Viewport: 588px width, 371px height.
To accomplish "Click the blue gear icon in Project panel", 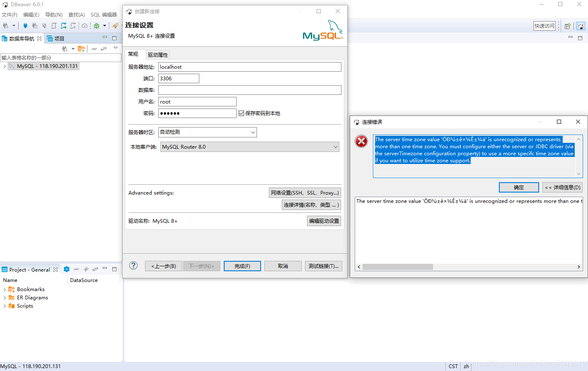I will coord(67,269).
